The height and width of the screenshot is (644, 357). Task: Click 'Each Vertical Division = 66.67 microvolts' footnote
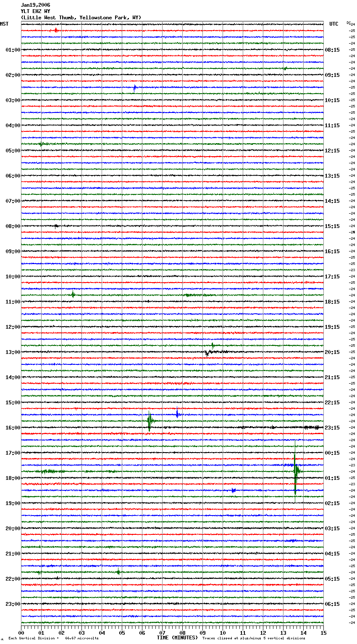pos(53,639)
